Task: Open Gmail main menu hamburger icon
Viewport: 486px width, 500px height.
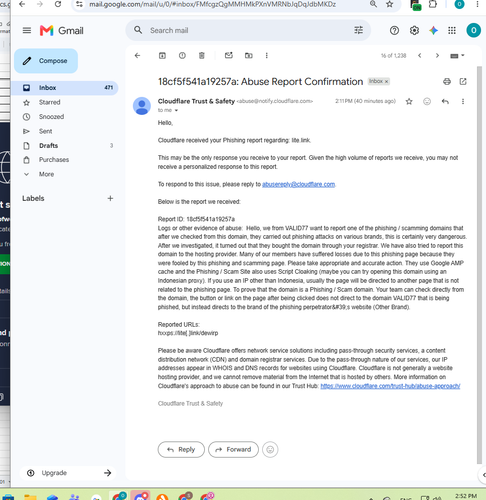Action: (27, 31)
